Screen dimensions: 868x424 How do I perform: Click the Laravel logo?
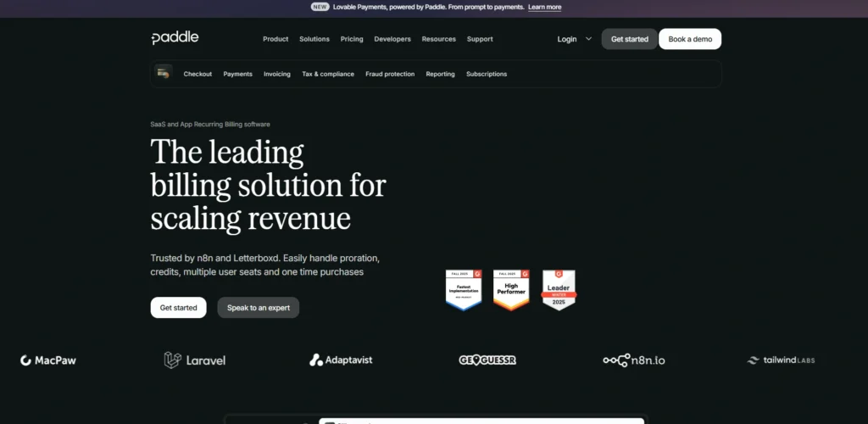[x=195, y=360]
